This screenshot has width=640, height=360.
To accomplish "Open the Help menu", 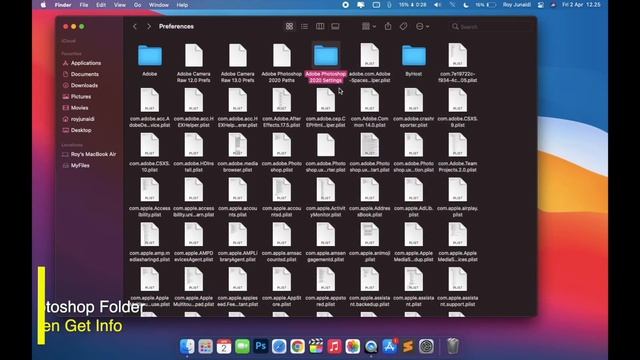I will click(x=182, y=5).
